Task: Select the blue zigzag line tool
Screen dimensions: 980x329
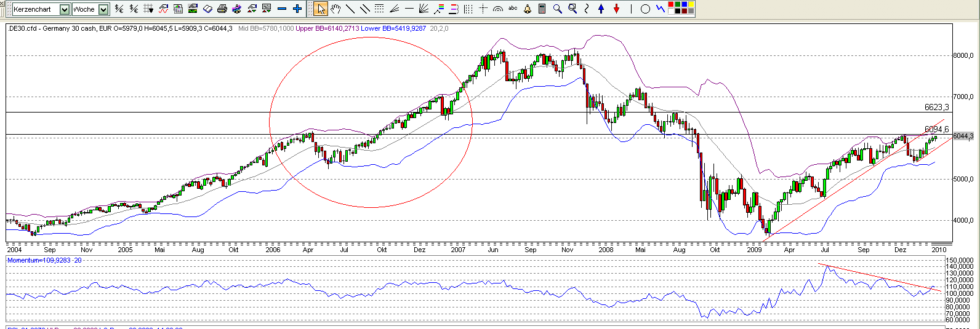Action: (x=660, y=9)
